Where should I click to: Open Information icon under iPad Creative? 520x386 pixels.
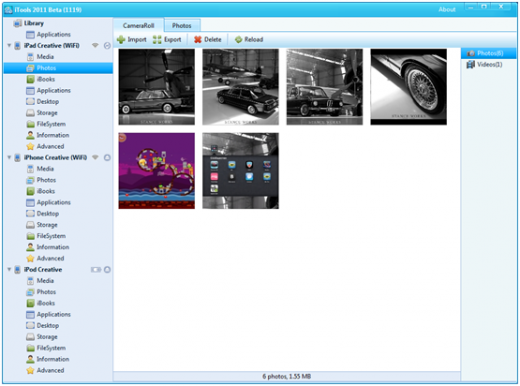30,135
